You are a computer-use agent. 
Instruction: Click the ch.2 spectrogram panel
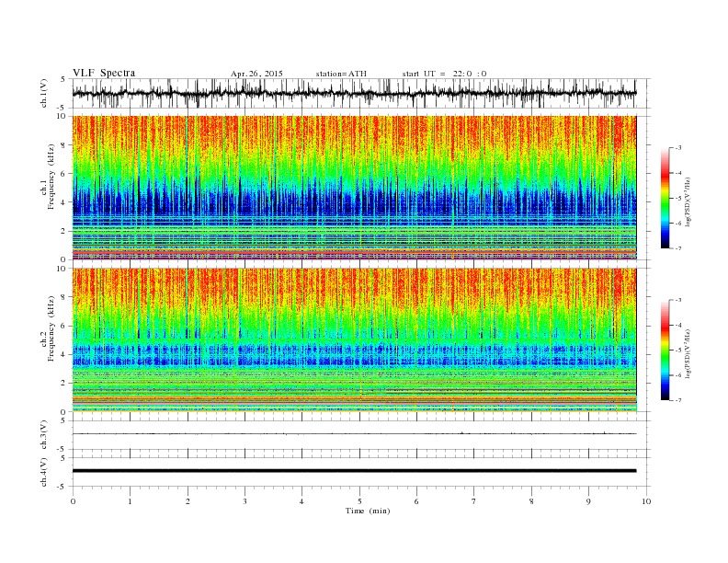(354, 340)
